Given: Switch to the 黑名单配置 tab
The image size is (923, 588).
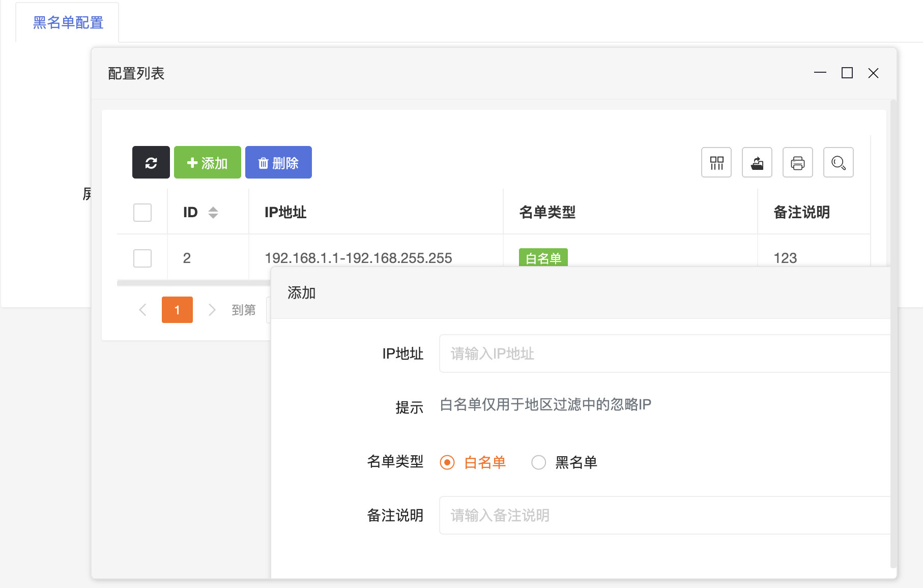Looking at the screenshot, I should click(x=68, y=23).
